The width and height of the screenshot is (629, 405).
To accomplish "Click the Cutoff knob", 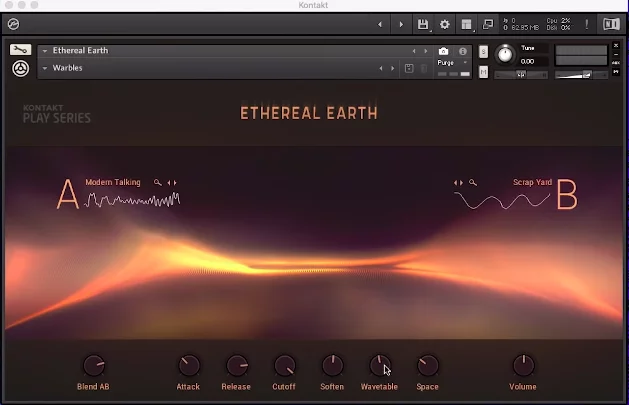I will click(x=284, y=366).
